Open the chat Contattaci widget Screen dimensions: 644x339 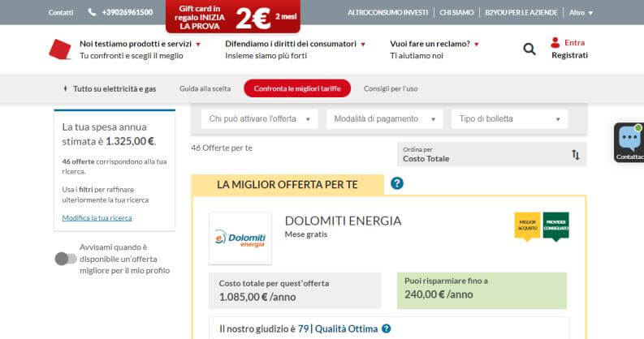(629, 142)
